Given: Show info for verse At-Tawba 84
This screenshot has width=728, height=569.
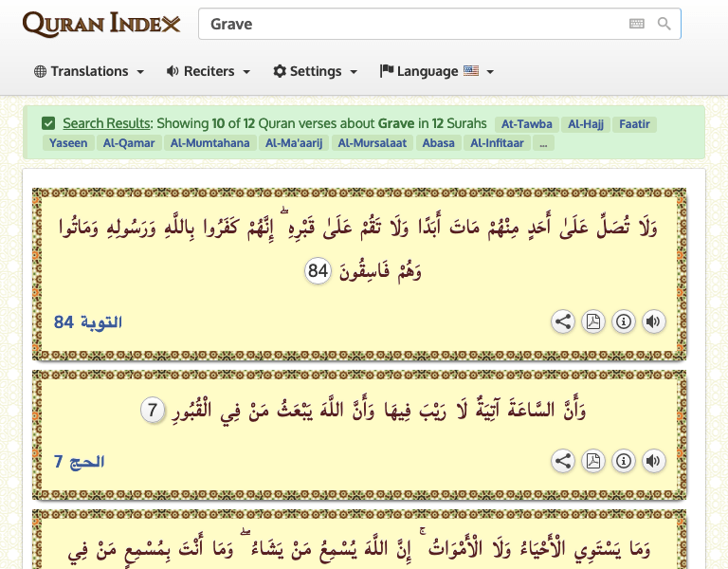Looking at the screenshot, I should pos(623,321).
